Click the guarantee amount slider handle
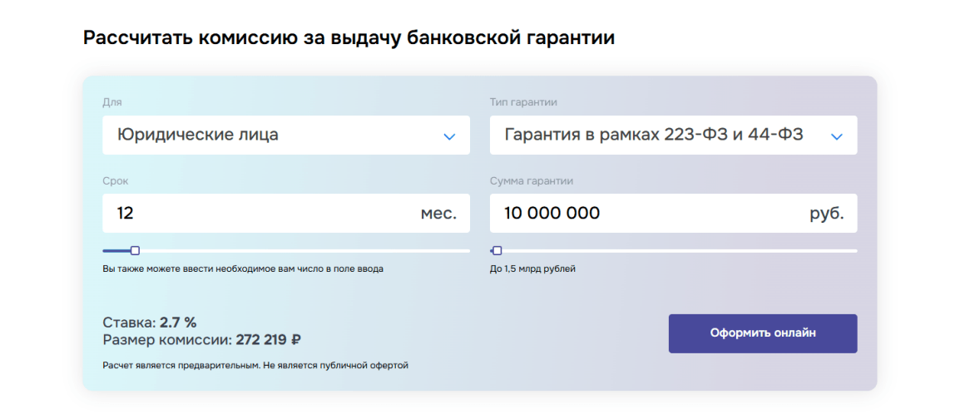 pos(497,250)
